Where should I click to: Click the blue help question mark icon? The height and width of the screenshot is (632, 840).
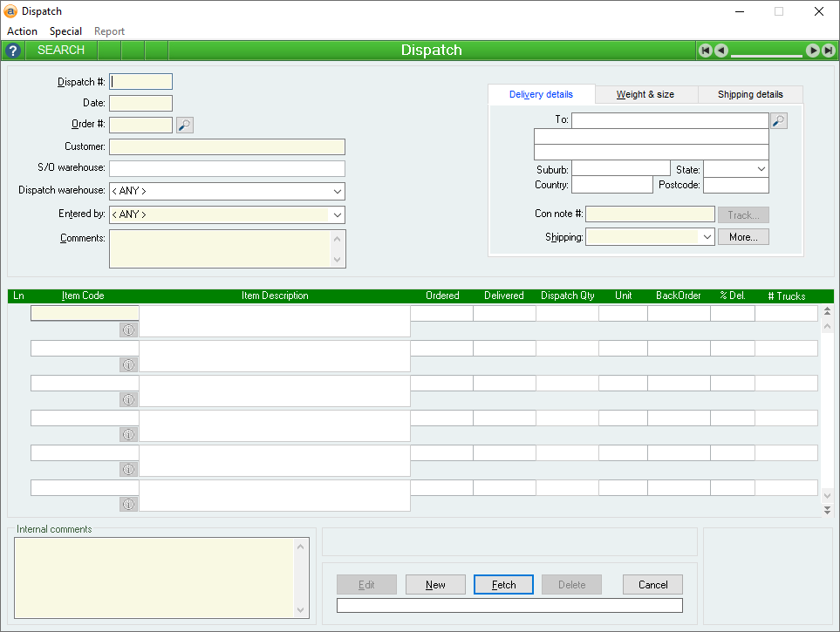(x=12, y=51)
